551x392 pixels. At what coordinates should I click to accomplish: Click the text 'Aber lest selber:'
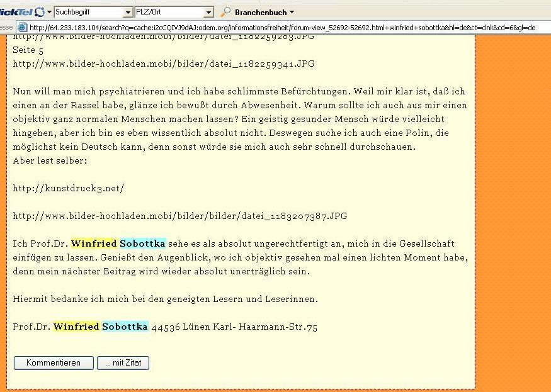tap(50, 160)
